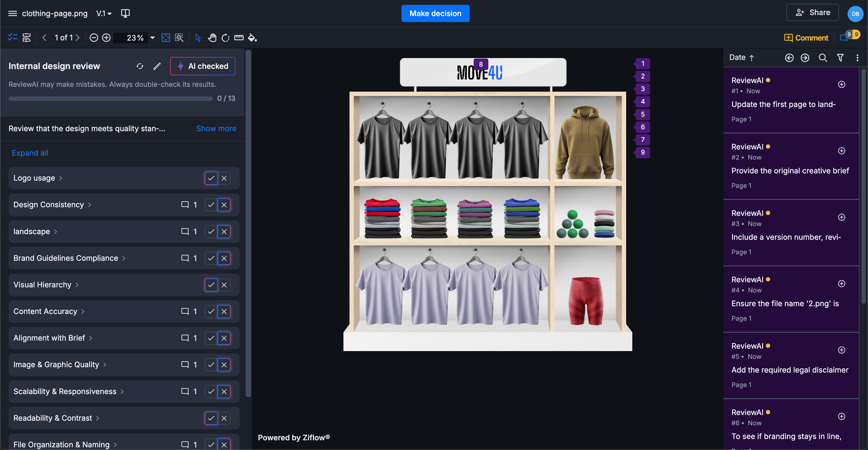
Task: Expand the Scalability & Responsiveness item
Action: click(x=122, y=391)
